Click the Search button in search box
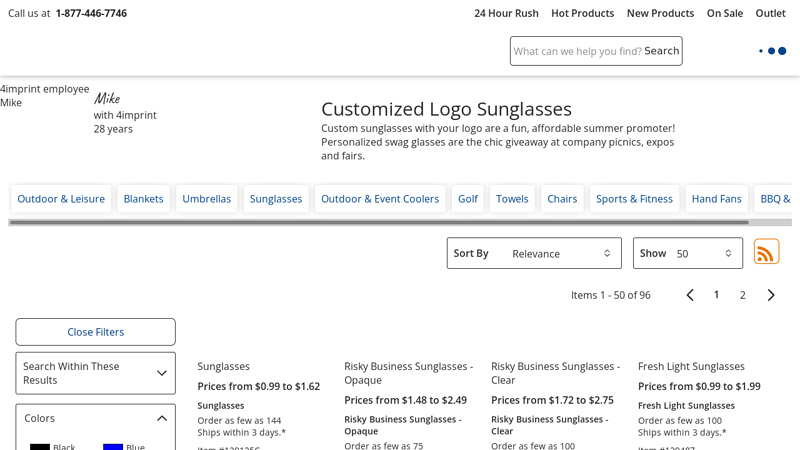 click(661, 51)
